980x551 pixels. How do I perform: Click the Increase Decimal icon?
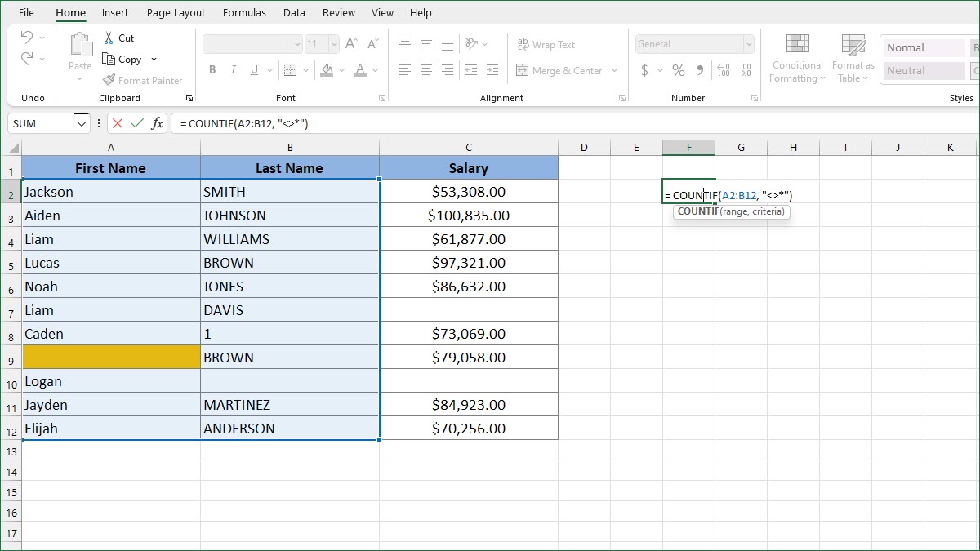(722, 71)
